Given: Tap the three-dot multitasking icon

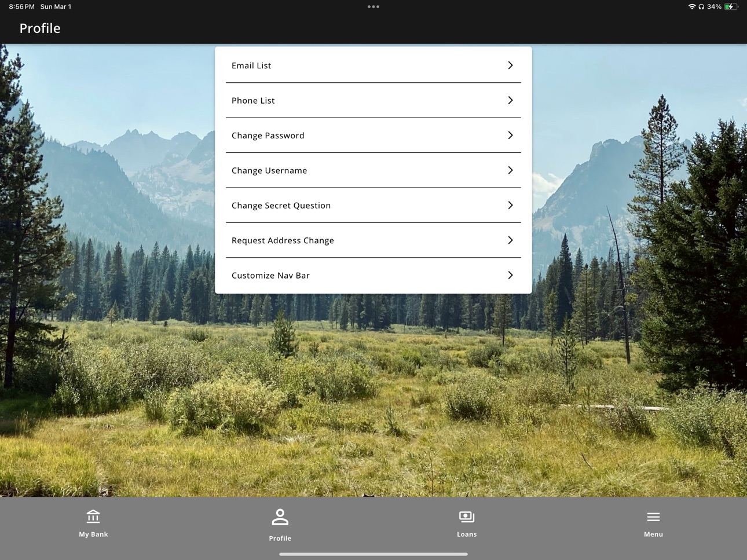Looking at the screenshot, I should [373, 7].
